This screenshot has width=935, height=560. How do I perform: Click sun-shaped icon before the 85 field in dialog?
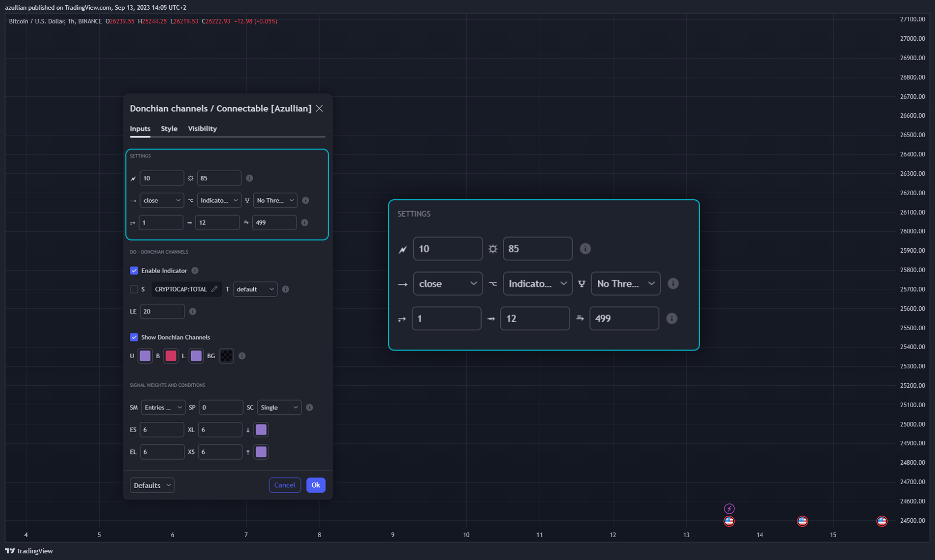[x=191, y=178]
